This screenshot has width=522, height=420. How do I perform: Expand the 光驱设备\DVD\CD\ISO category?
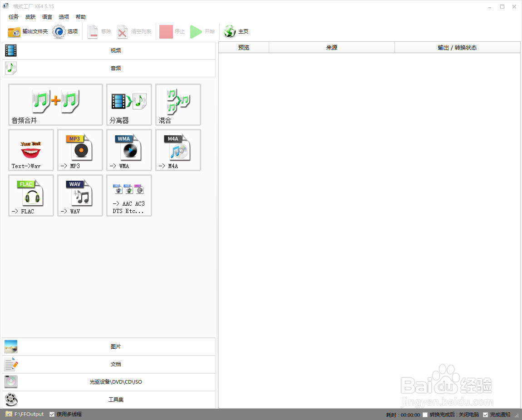[x=109, y=382]
